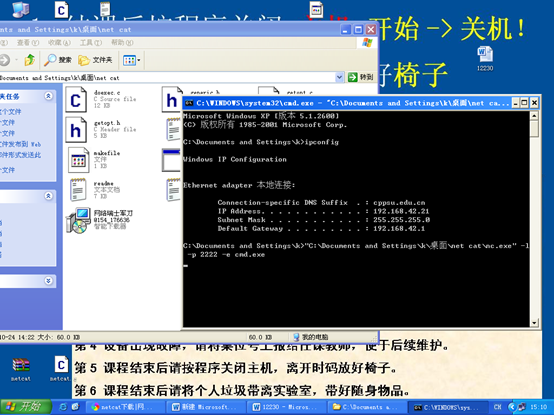554x415 pixels.
Task: Click the cmd window title bar icon
Action: click(189, 103)
